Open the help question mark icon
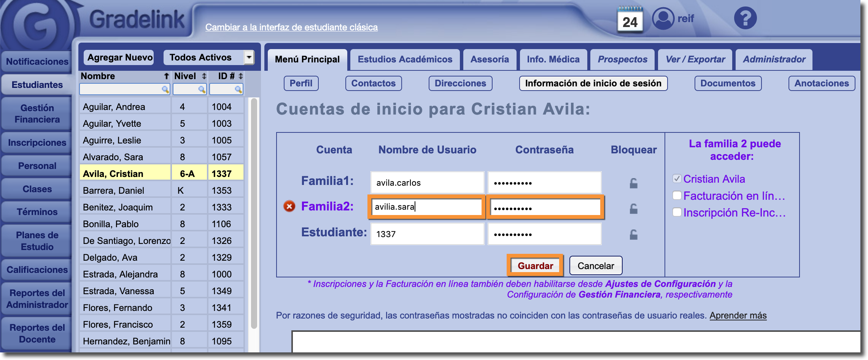This screenshot has width=868, height=360. (x=745, y=18)
